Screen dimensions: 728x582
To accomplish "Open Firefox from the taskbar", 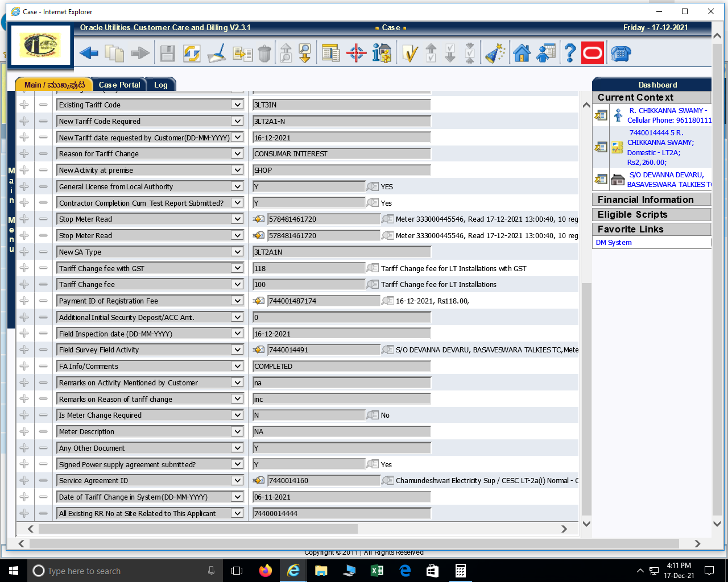I will [265, 571].
